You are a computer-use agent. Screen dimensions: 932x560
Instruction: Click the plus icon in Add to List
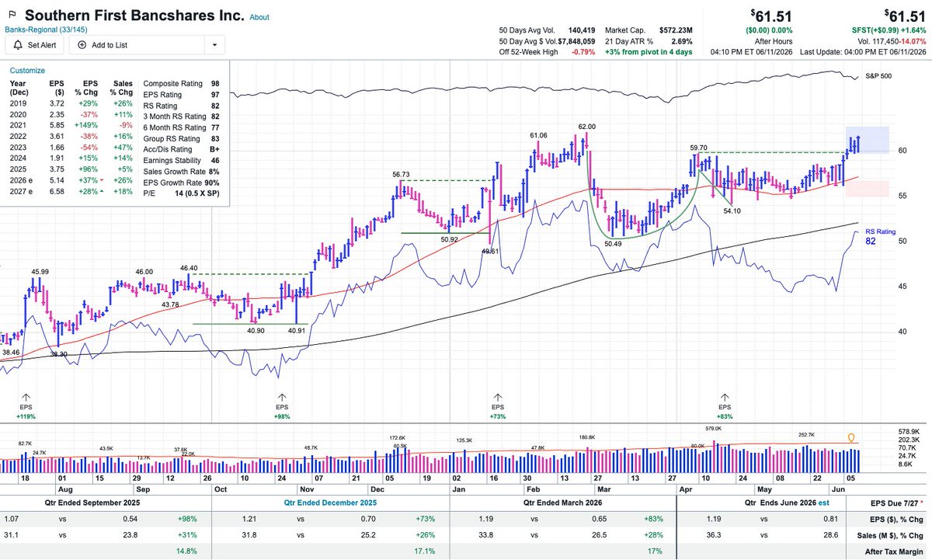pyautogui.click(x=82, y=45)
